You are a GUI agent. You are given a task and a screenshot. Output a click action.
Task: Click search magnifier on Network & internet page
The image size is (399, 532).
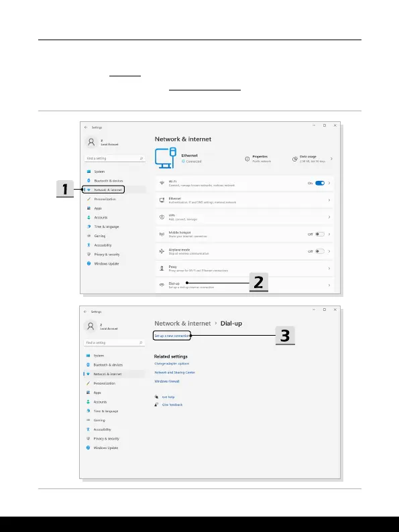click(141, 158)
